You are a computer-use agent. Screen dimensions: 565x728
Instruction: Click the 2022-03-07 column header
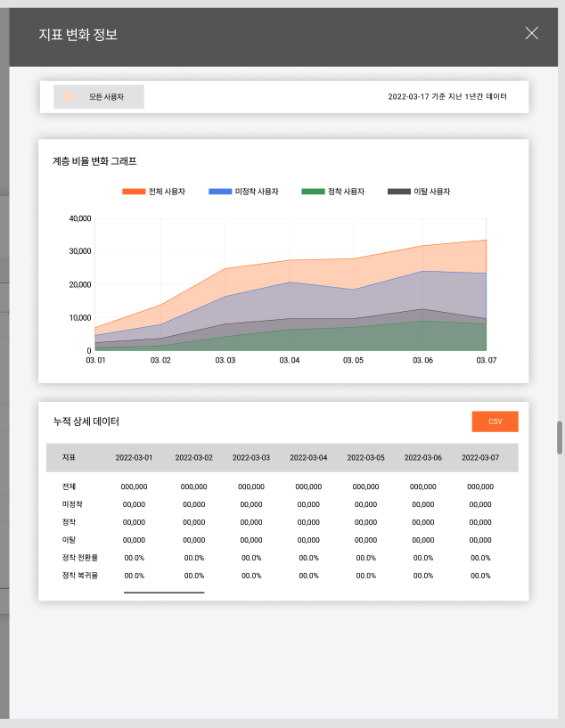480,457
